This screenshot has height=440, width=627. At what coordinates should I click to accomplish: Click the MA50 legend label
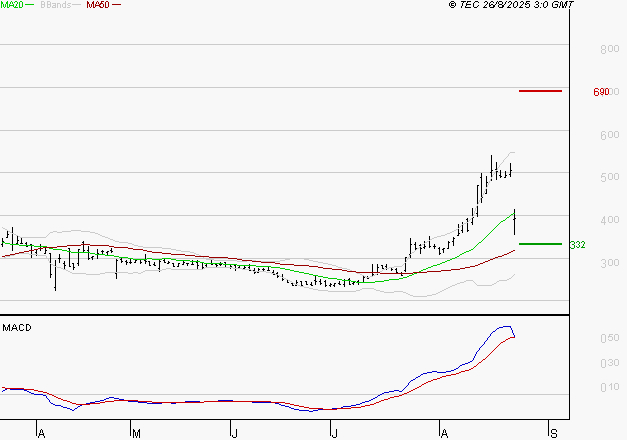[x=98, y=5]
